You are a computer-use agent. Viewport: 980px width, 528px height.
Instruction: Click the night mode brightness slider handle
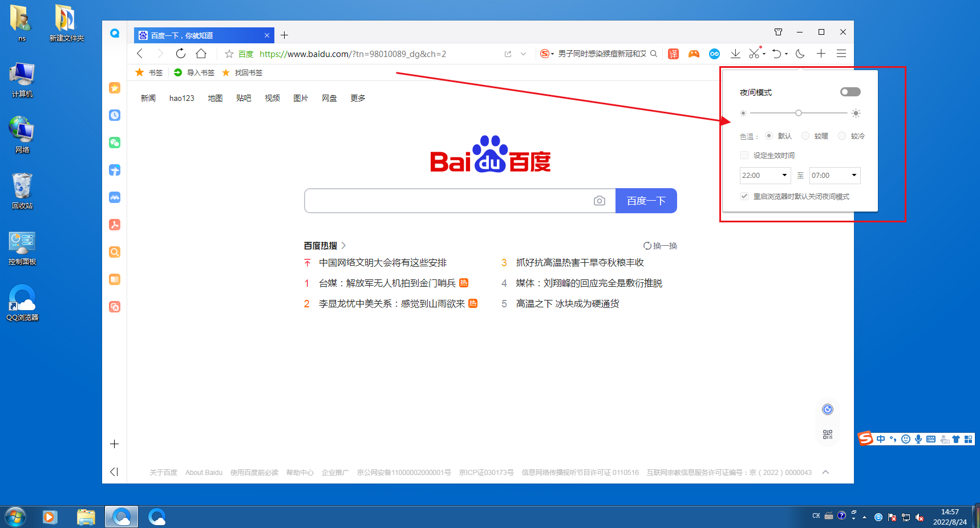[799, 113]
